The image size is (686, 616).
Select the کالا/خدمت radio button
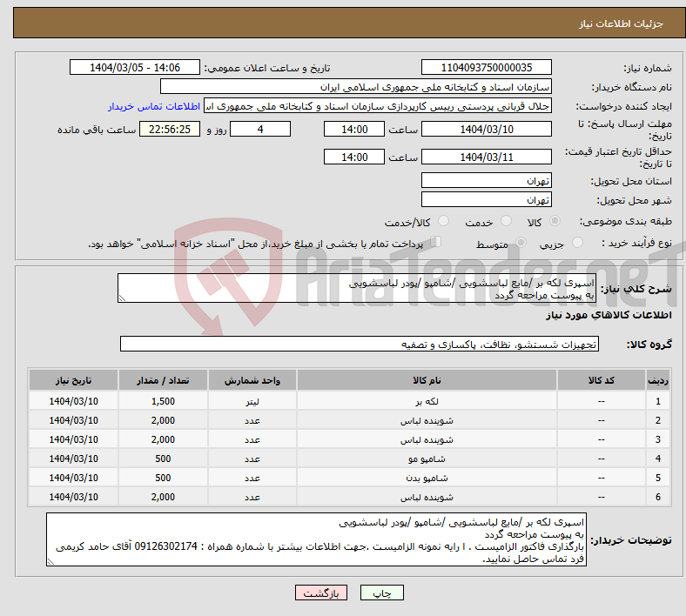coord(443,221)
